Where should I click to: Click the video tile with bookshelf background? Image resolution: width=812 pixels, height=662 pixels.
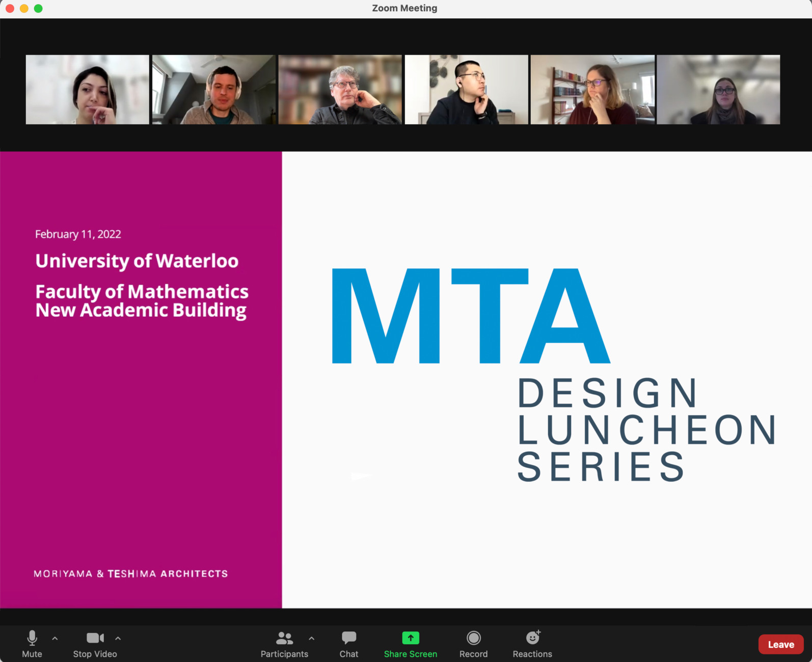[340, 90]
